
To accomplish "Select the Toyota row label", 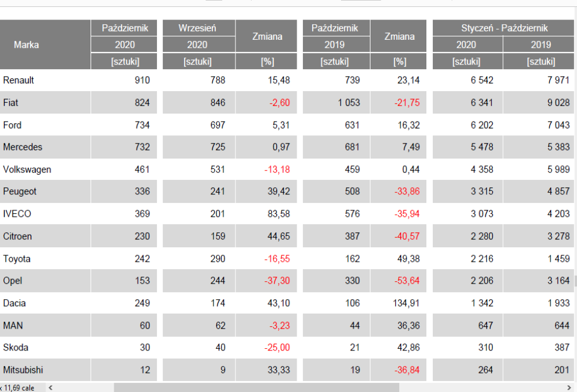I will (x=17, y=259).
